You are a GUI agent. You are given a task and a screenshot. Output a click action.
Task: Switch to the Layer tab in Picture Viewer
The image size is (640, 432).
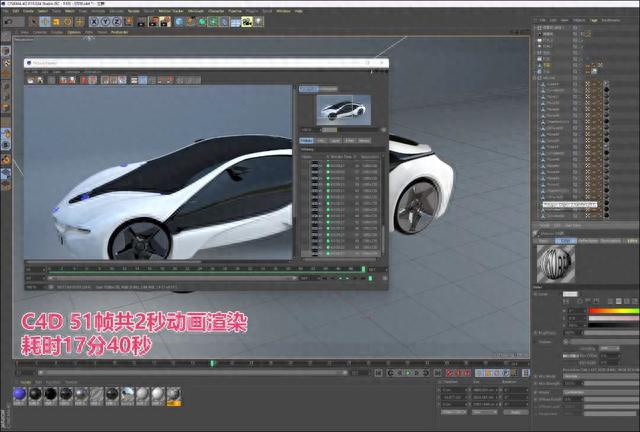click(335, 140)
